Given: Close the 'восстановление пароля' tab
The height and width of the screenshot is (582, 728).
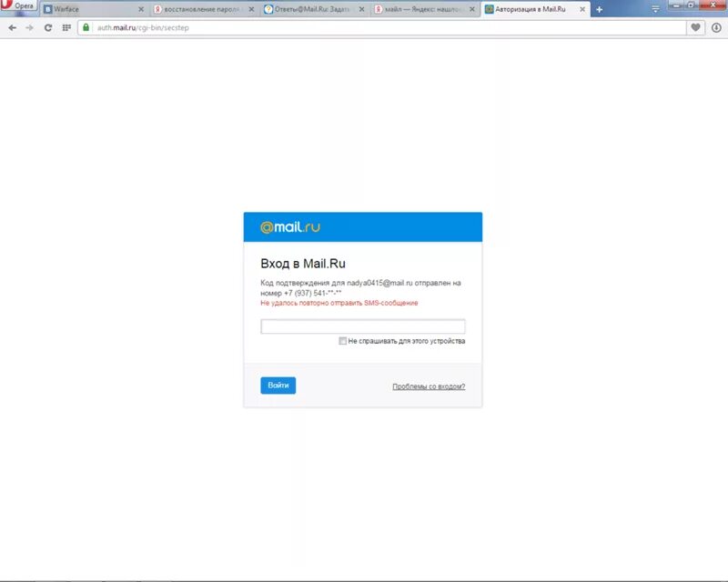Looking at the screenshot, I should pyautogui.click(x=251, y=9).
